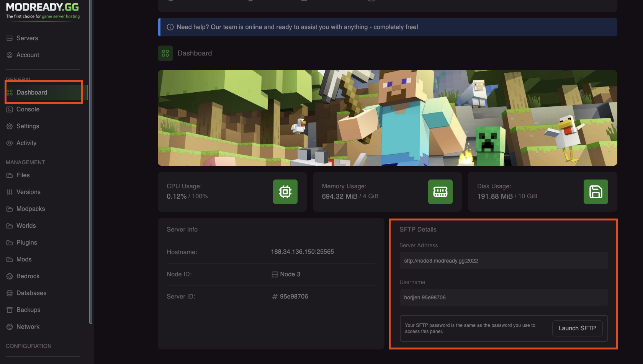The height and width of the screenshot is (364, 643).
Task: Open the Plugins icon
Action: coord(9,242)
